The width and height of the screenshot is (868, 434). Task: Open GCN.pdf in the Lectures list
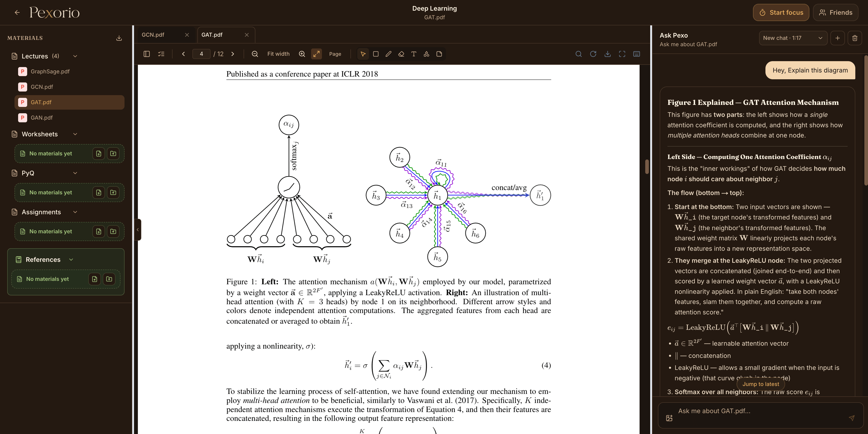pos(70,87)
